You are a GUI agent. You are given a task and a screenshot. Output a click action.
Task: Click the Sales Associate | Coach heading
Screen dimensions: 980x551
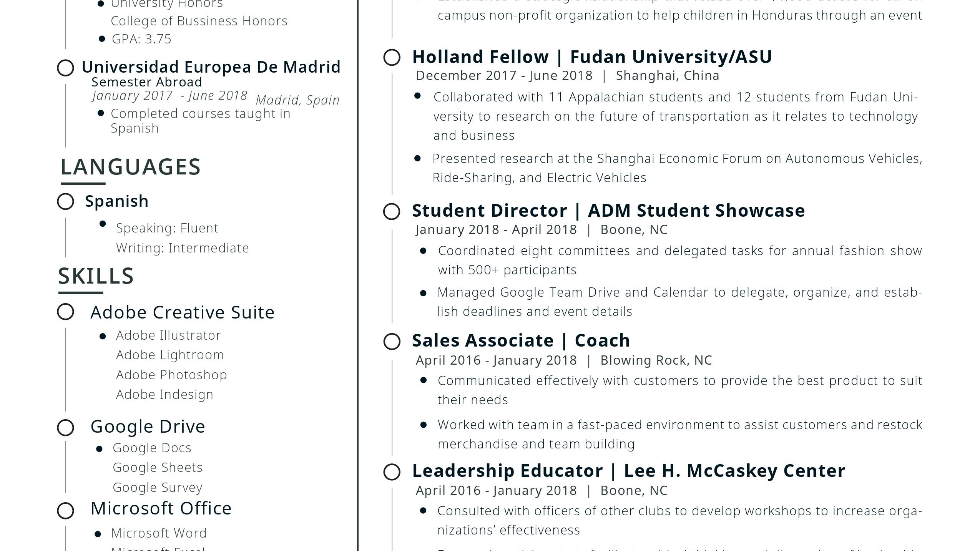[x=521, y=340]
